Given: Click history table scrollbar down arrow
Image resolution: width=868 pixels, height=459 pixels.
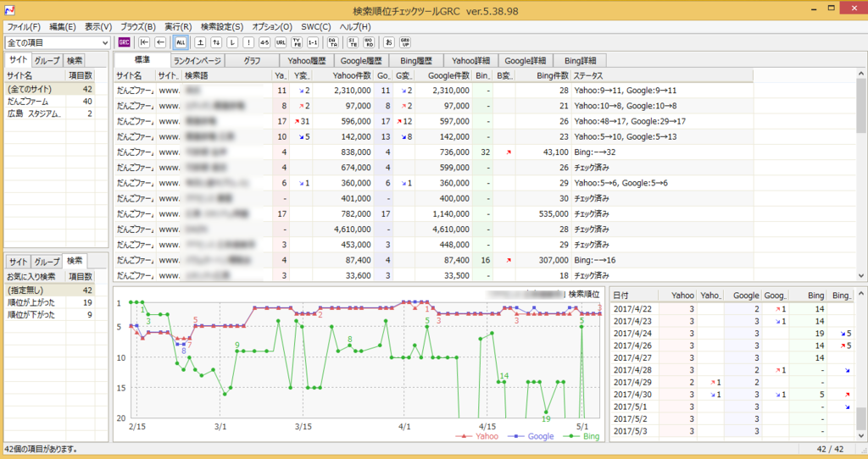Looking at the screenshot, I should point(861,435).
